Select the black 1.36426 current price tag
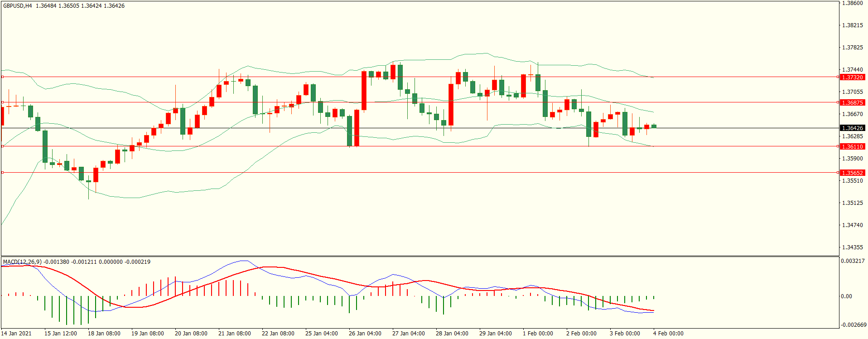This screenshot has width=868, height=339. tap(853, 128)
